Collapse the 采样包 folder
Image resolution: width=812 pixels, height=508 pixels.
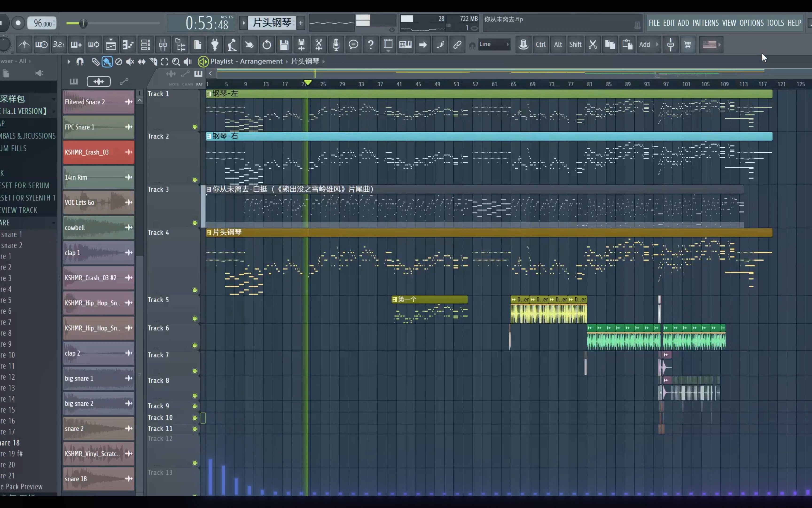(x=54, y=99)
